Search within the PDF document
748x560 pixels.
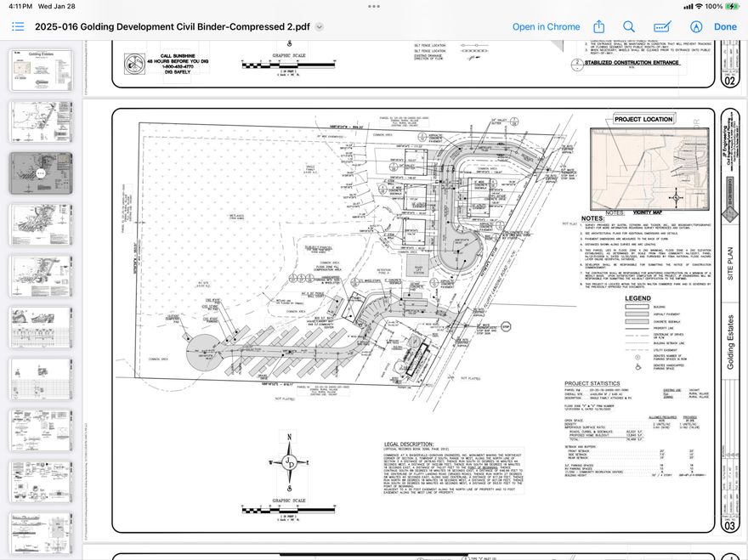(x=628, y=26)
